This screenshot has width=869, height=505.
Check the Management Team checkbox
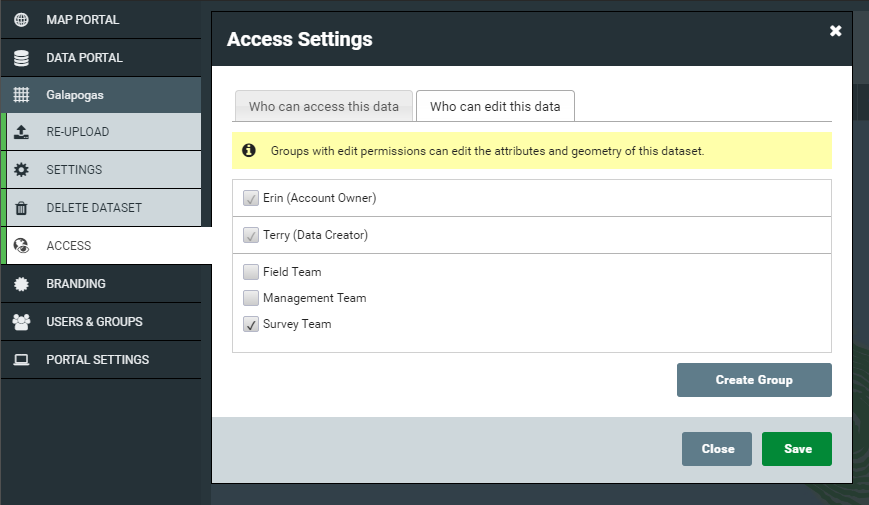tap(251, 298)
